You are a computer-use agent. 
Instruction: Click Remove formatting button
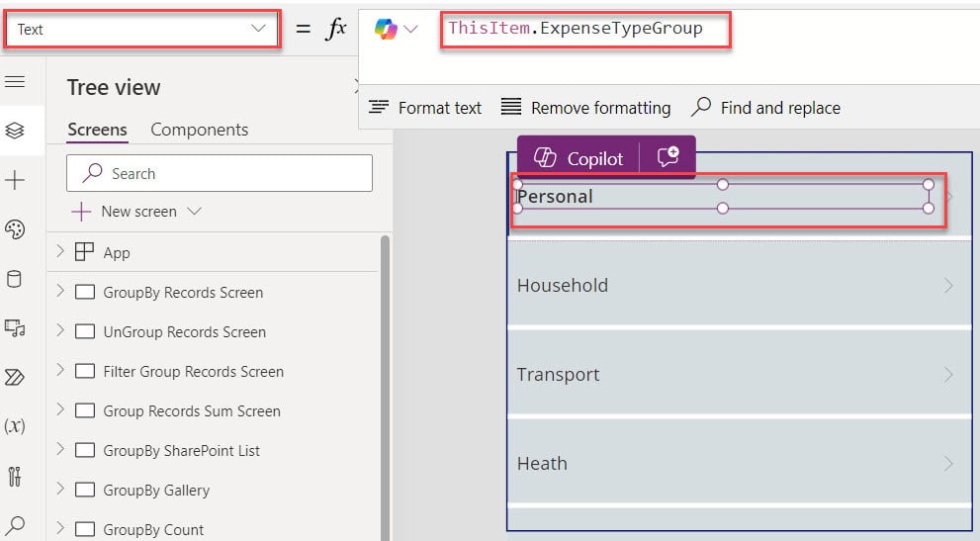point(585,108)
